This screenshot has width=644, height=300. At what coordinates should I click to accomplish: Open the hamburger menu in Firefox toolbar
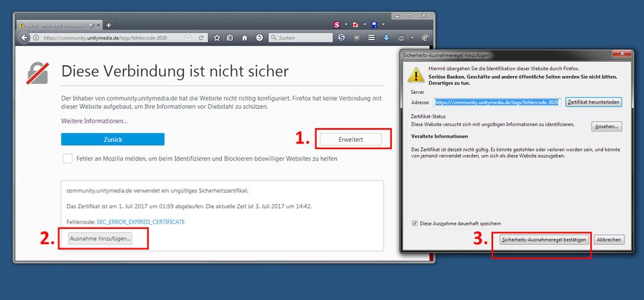(x=372, y=38)
